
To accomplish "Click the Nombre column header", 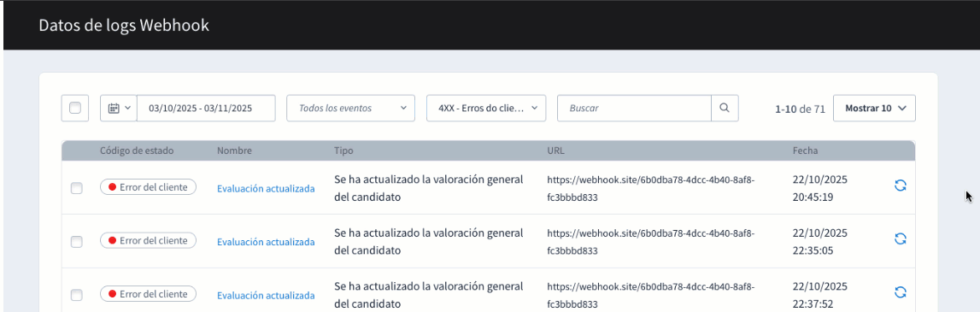I will pos(234,150).
